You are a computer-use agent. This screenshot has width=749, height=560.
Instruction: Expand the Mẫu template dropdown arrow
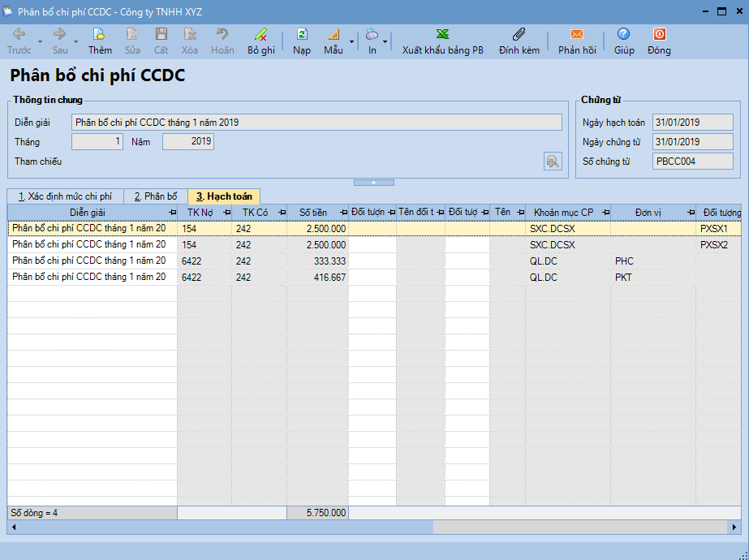point(351,41)
